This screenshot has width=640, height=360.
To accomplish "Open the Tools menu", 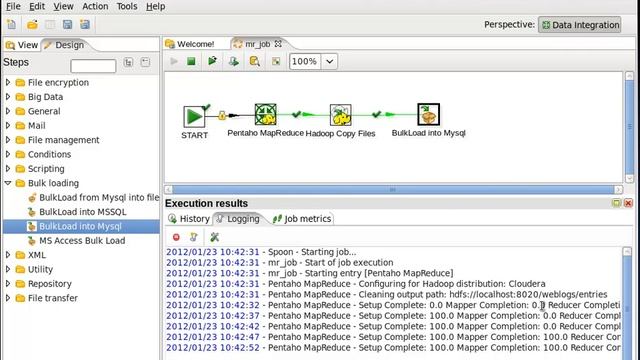I will (127, 7).
